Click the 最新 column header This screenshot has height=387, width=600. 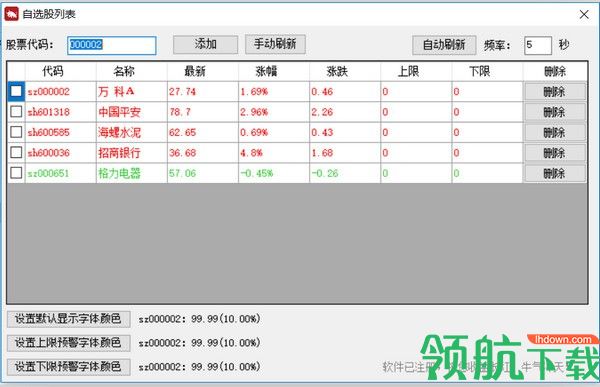[203, 71]
